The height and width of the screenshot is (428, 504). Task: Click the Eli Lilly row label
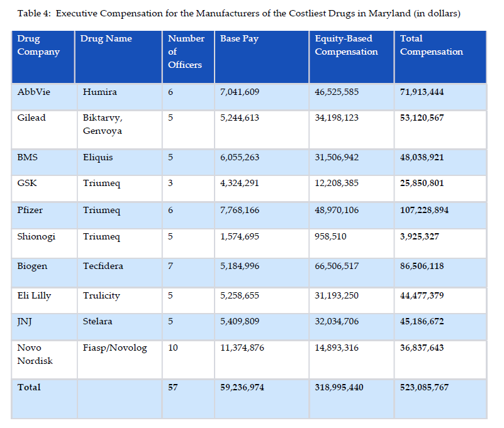click(34, 295)
